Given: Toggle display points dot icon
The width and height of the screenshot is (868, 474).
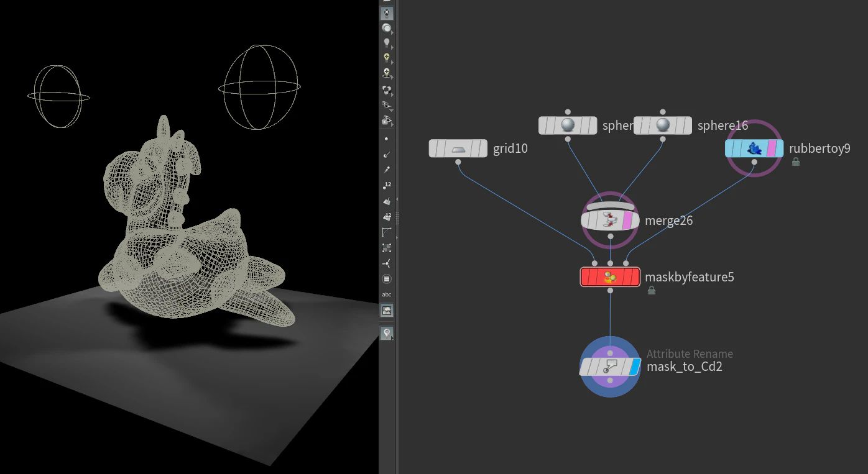Looking at the screenshot, I should pyautogui.click(x=387, y=139).
